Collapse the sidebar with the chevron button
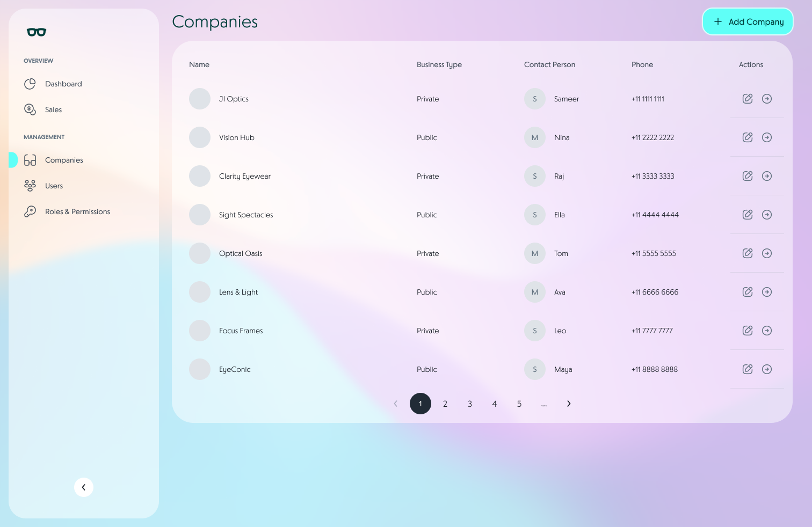Viewport: 812px width, 527px height. (x=84, y=487)
